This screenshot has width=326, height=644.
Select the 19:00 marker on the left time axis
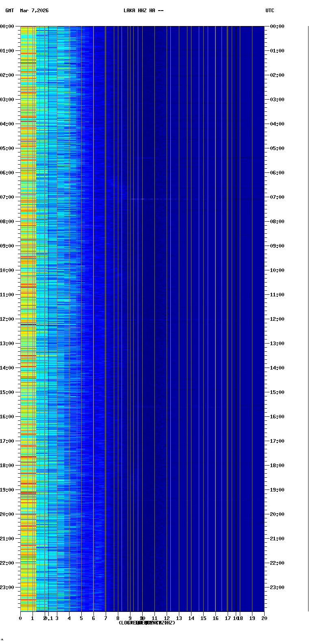[7, 490]
